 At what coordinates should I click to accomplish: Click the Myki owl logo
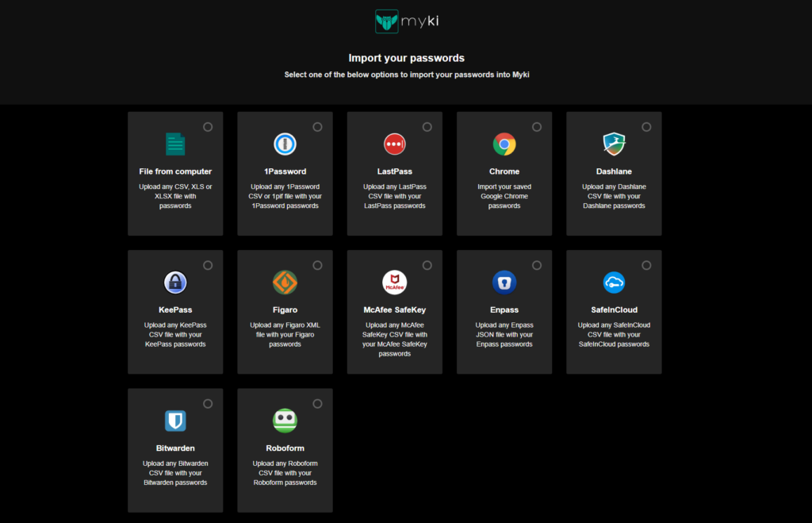click(x=386, y=21)
